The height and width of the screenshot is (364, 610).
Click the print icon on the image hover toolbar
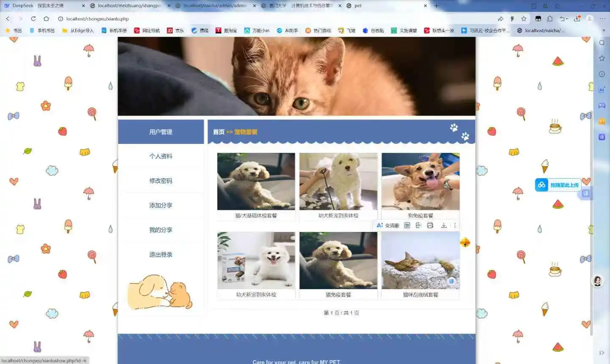pos(430,225)
